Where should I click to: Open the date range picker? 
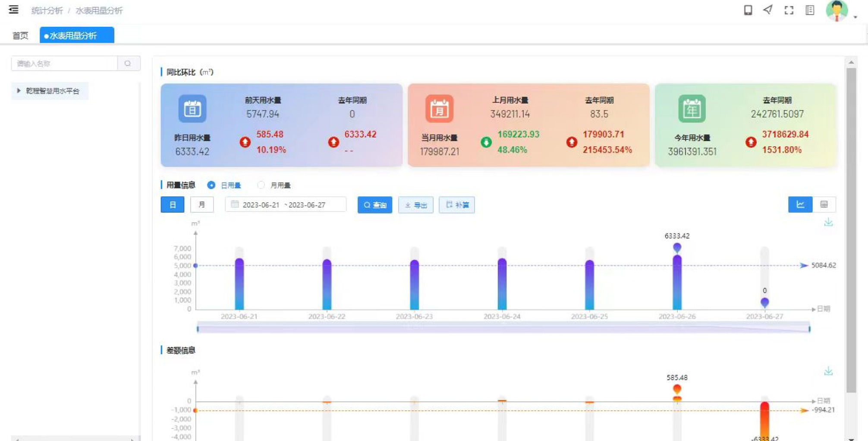285,205
